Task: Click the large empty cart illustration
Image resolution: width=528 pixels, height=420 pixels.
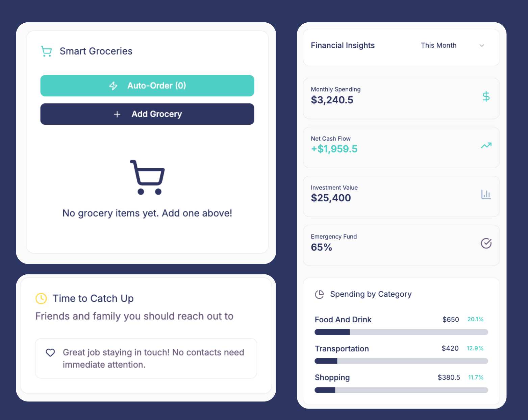Action: (147, 177)
